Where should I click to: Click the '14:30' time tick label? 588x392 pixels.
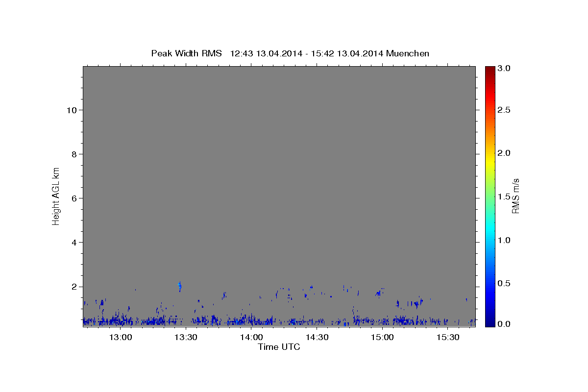[317, 337]
